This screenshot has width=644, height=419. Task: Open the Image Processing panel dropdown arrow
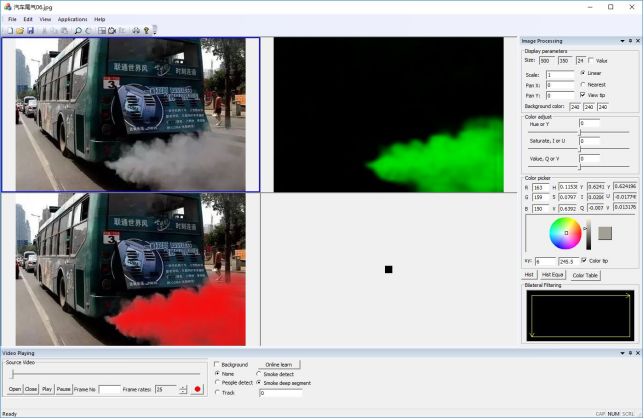click(622, 41)
